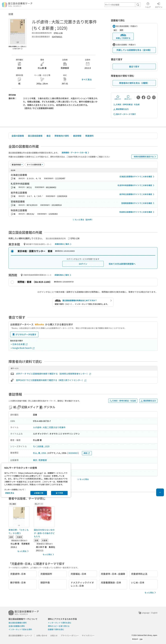This screenshot has height=644, width=166.
Task: Click 詳細を見る in cookie notice
Action: (x=10, y=493)
